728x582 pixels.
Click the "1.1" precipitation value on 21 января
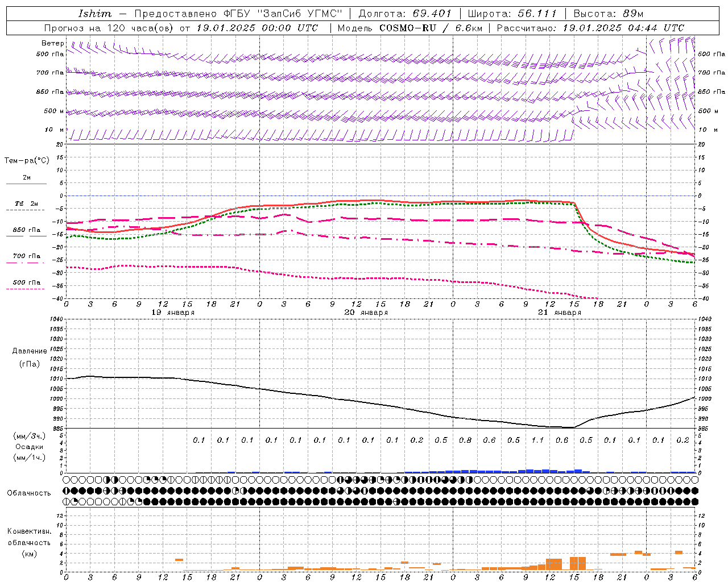537,440
